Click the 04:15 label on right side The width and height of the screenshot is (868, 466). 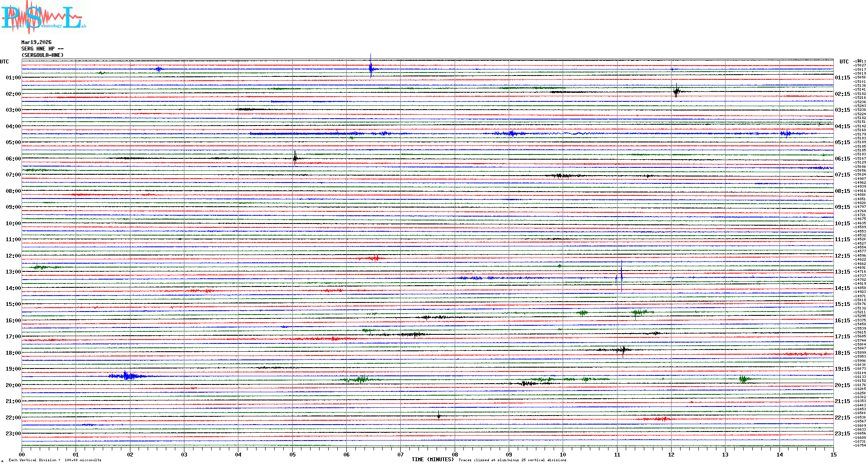click(842, 126)
